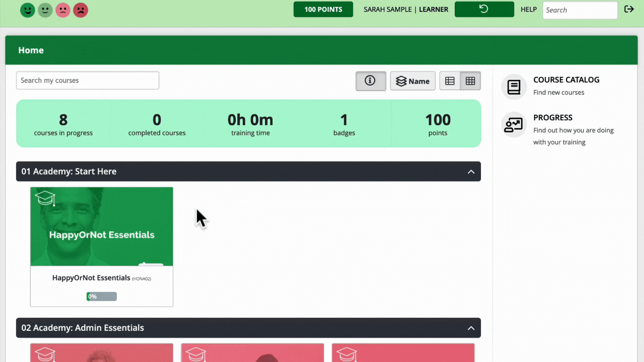Click 'Find new courses' text
This screenshot has width=644, height=362.
[559, 93]
